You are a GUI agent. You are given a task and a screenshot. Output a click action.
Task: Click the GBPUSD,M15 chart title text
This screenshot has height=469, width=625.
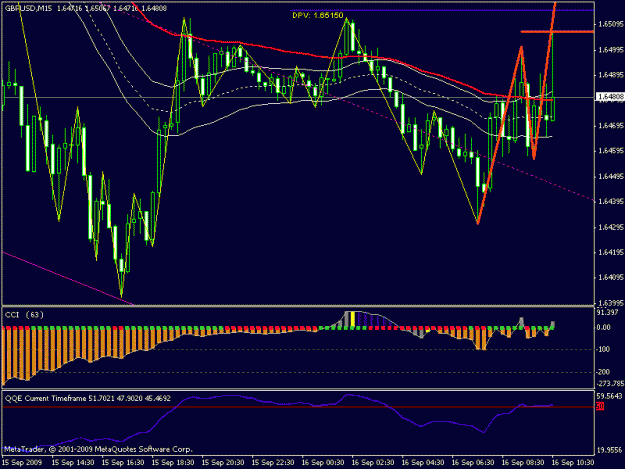pos(28,8)
